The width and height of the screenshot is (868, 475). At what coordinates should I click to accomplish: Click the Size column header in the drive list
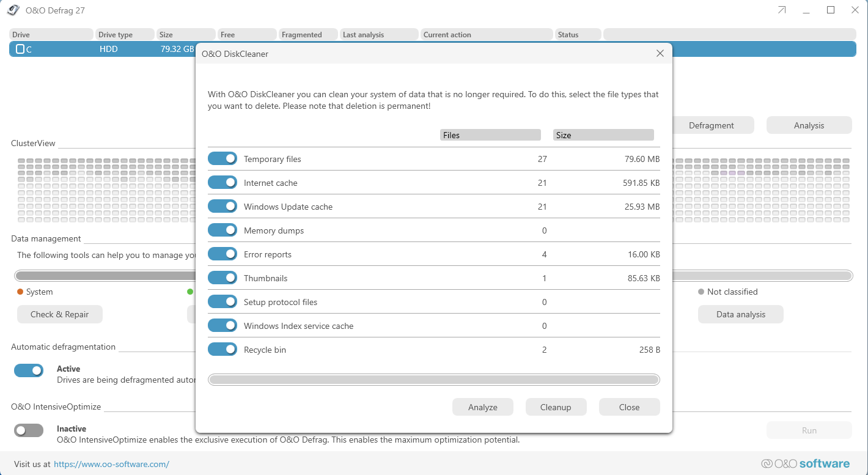click(x=186, y=35)
